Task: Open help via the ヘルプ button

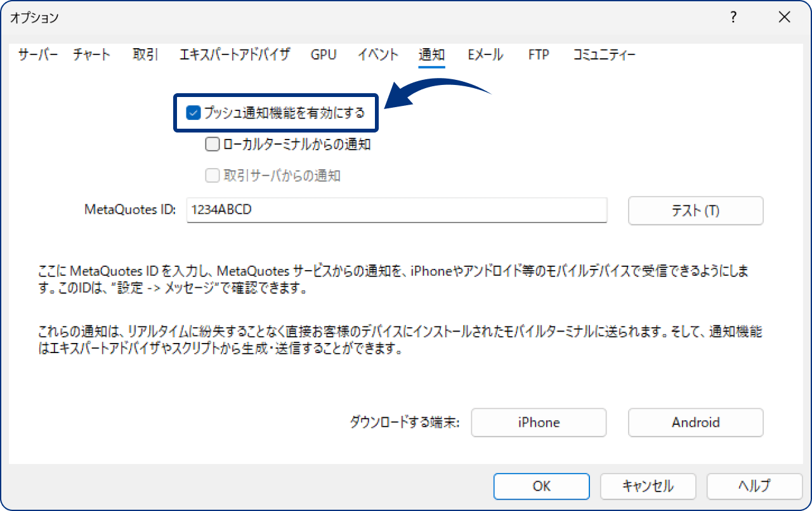Action: click(x=754, y=486)
